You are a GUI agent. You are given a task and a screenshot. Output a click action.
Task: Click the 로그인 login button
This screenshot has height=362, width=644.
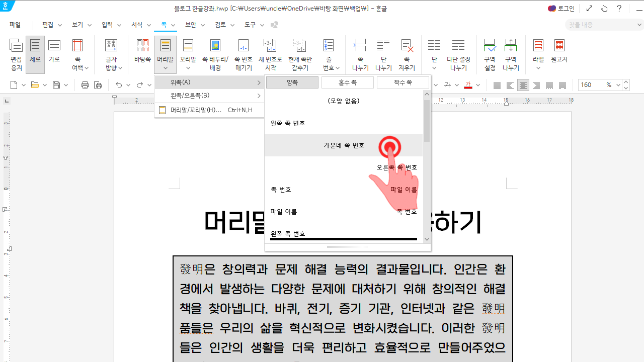pos(561,9)
